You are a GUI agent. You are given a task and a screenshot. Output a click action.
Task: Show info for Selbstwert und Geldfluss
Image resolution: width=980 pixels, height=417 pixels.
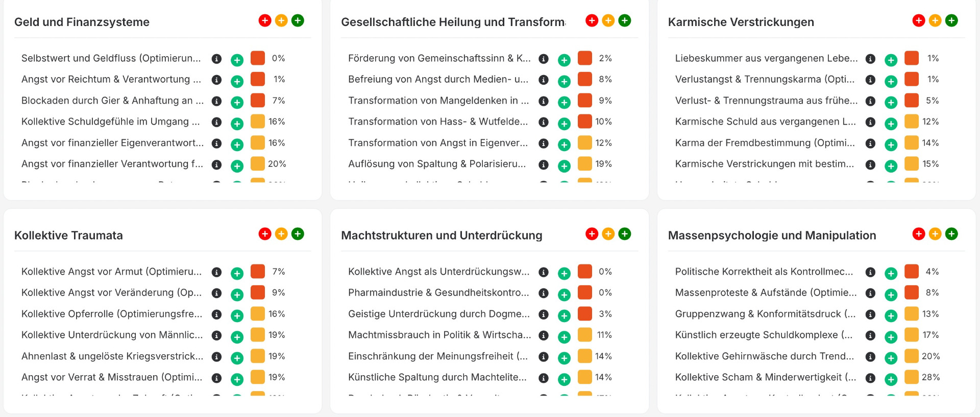coord(216,59)
